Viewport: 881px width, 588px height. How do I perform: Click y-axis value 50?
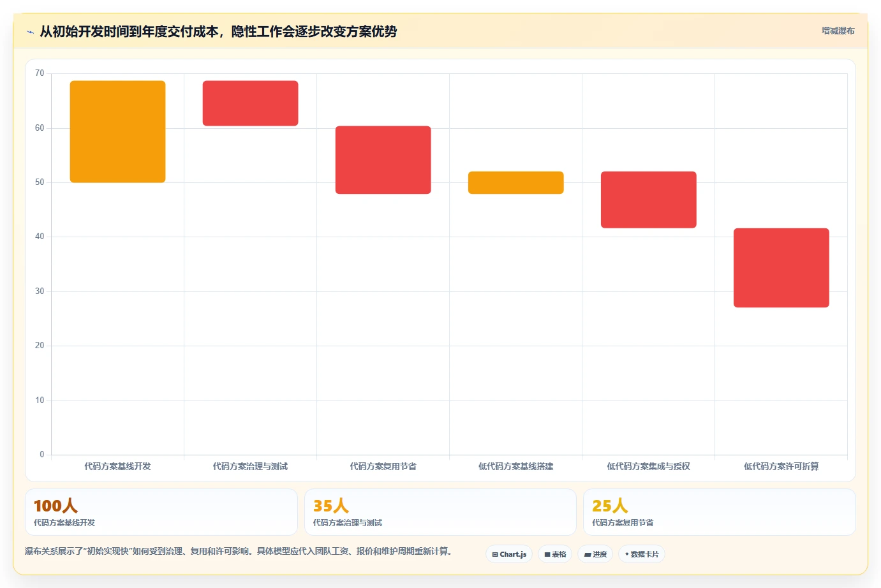click(40, 182)
